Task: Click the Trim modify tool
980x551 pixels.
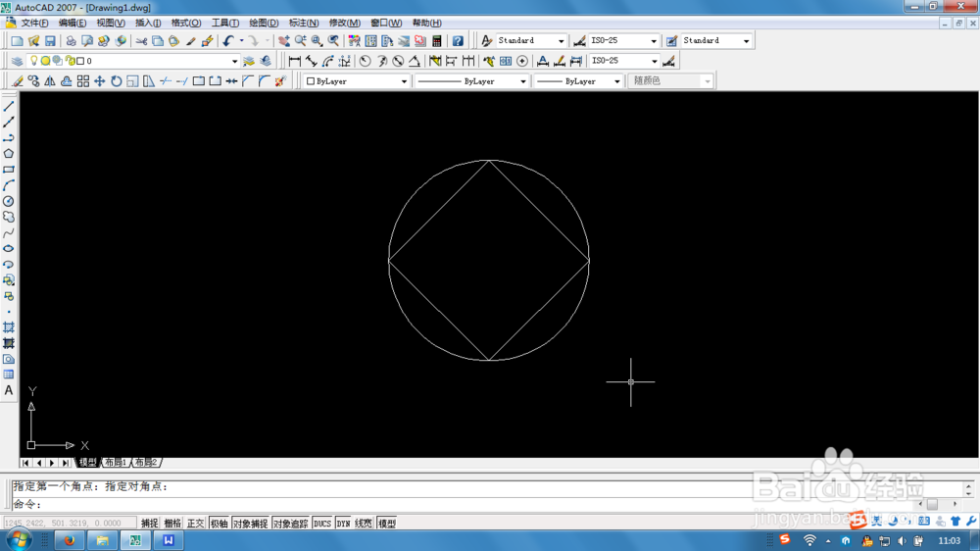Action: (x=166, y=81)
